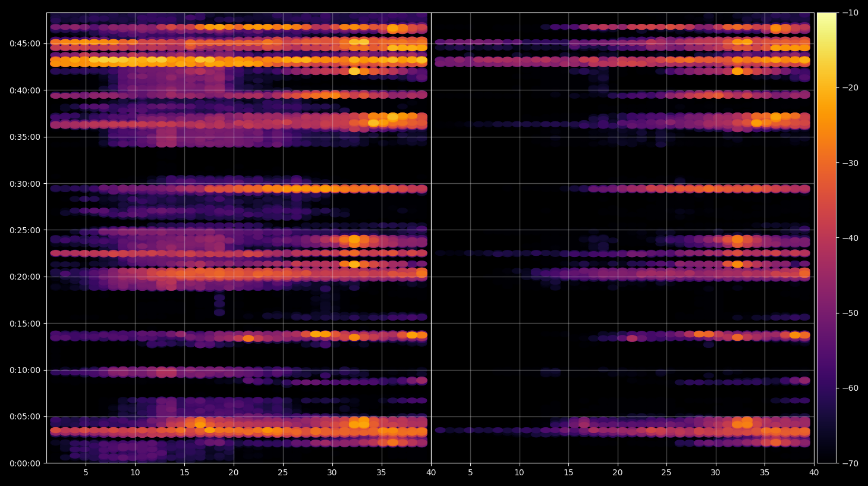Select the 0:10:00 time axis label
The width and height of the screenshot is (868, 486).
[25, 370]
